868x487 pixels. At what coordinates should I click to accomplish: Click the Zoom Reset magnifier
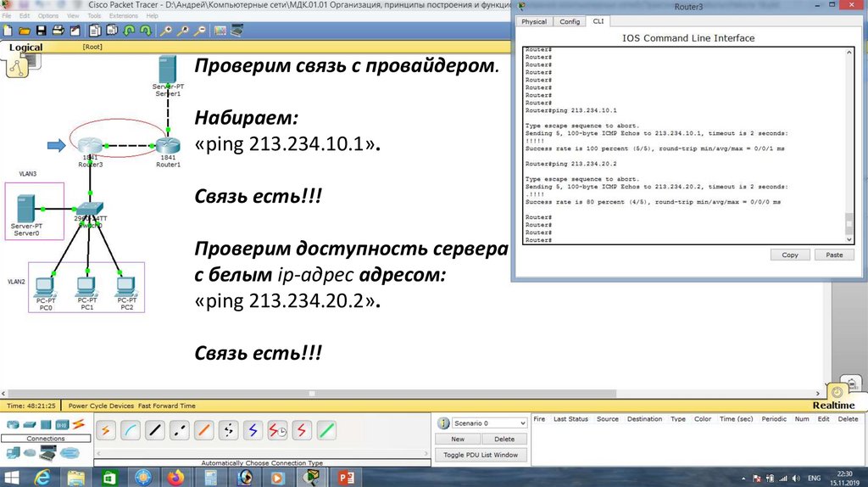[183, 31]
